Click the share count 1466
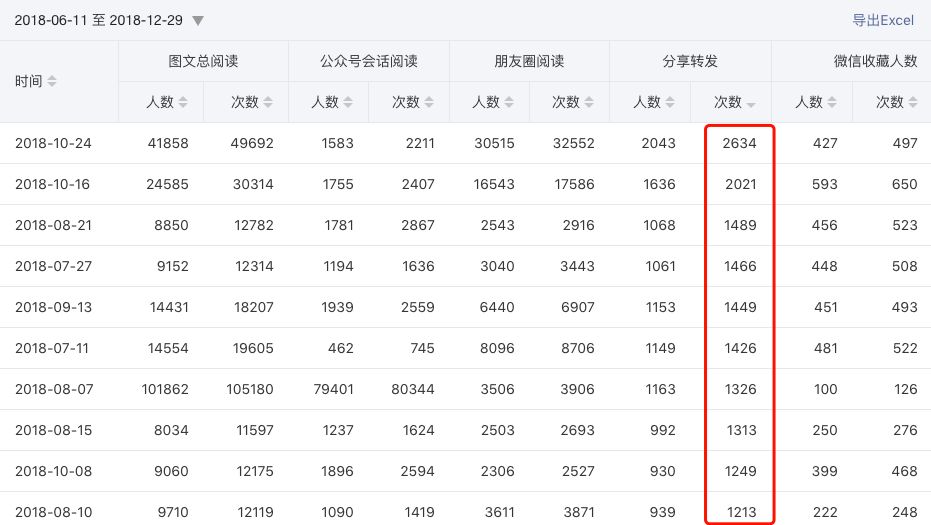931x525 pixels. point(740,266)
